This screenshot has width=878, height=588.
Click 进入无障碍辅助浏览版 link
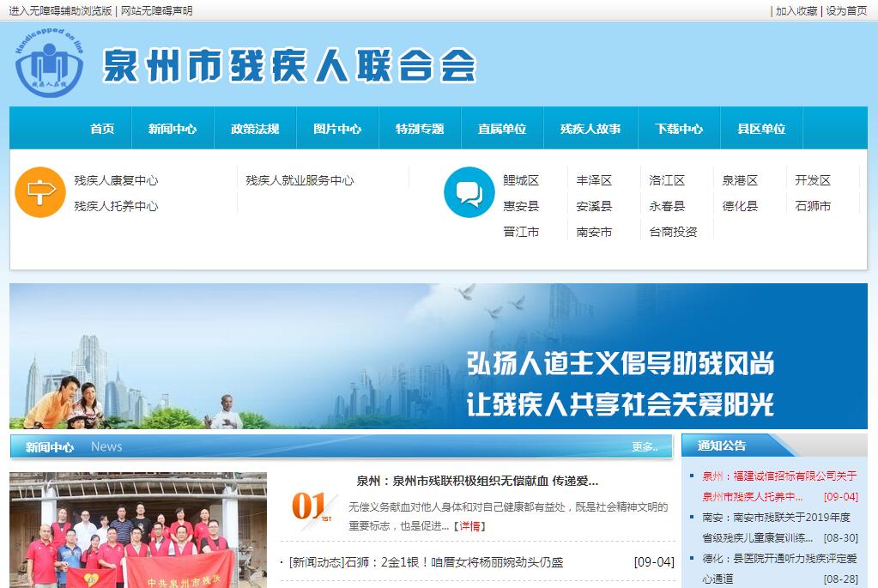[60, 10]
